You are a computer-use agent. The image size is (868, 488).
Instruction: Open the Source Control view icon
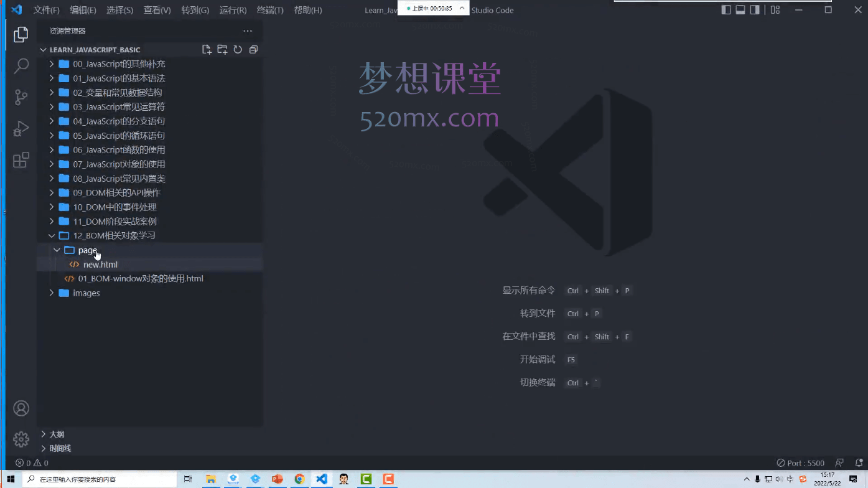pos(21,97)
